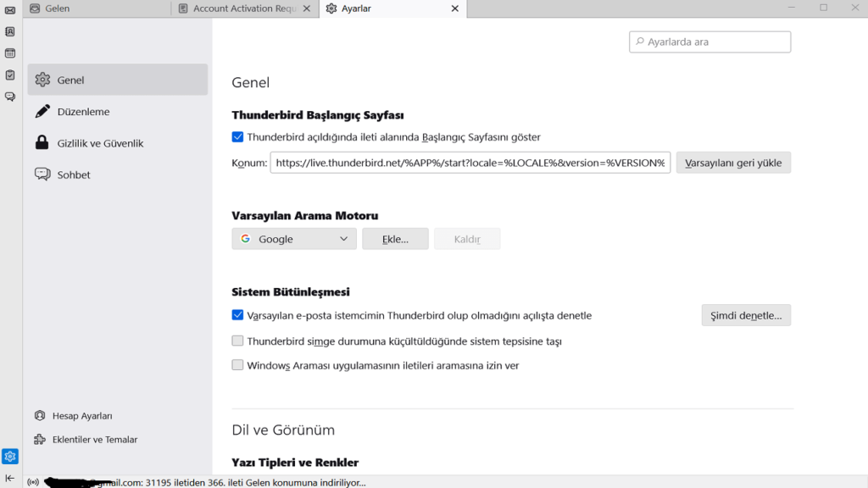Open the Google search engine dropdown
The height and width of the screenshot is (488, 868).
point(294,239)
